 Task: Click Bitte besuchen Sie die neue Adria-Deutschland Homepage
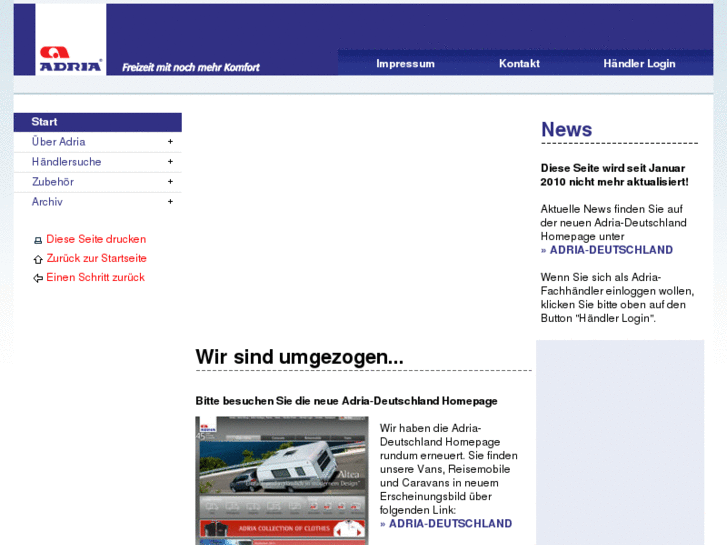pos(346,401)
